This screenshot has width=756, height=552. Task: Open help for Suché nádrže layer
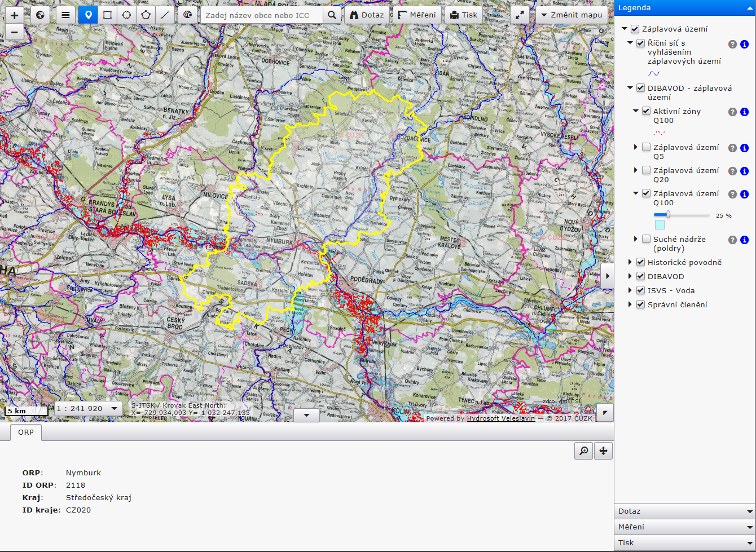click(732, 240)
